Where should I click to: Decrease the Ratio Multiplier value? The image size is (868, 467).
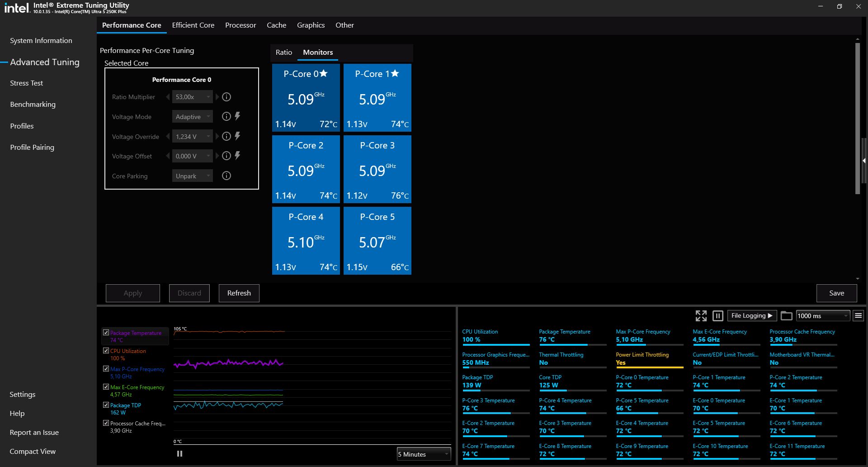click(168, 97)
